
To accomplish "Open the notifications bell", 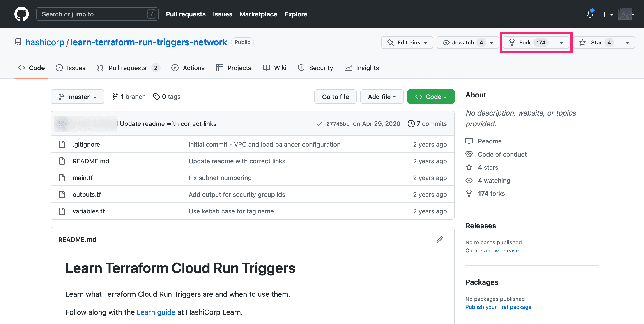I will point(590,14).
